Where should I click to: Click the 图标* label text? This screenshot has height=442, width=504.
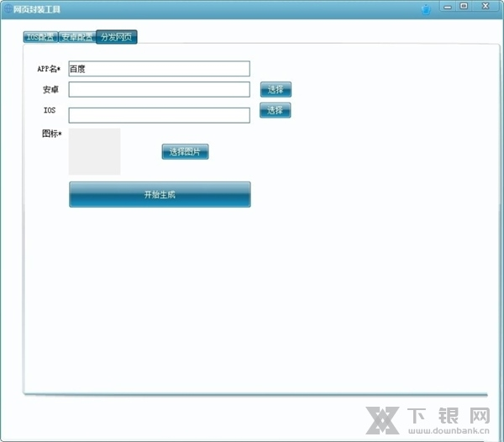click(x=52, y=134)
